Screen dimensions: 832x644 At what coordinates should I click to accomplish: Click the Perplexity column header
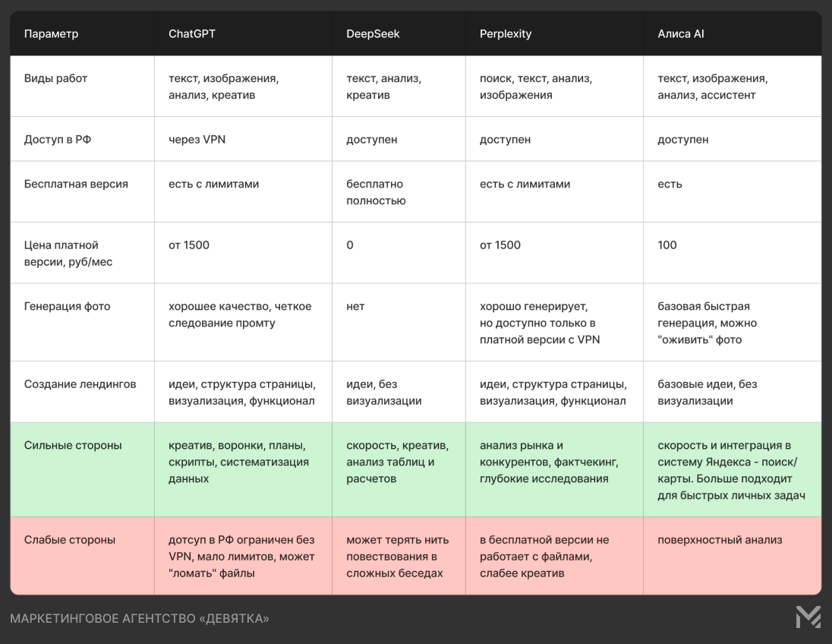pos(506,34)
